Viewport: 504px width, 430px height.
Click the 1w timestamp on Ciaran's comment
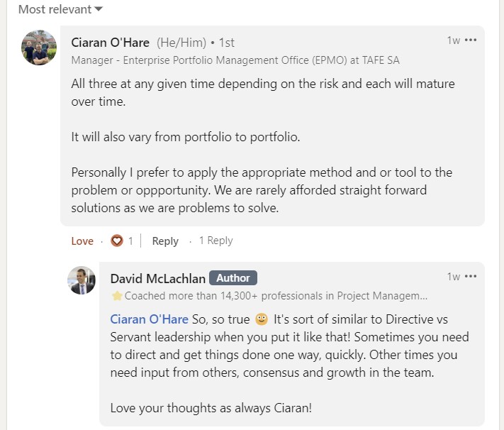point(453,40)
